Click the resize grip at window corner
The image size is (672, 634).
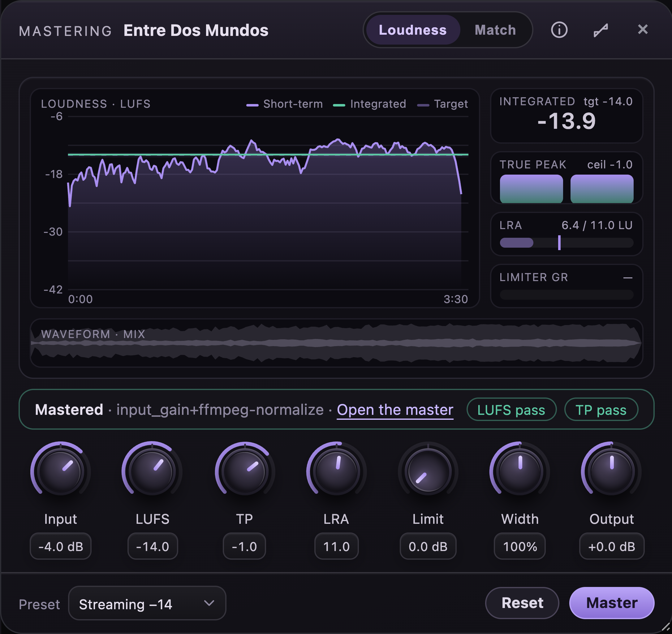click(665, 627)
